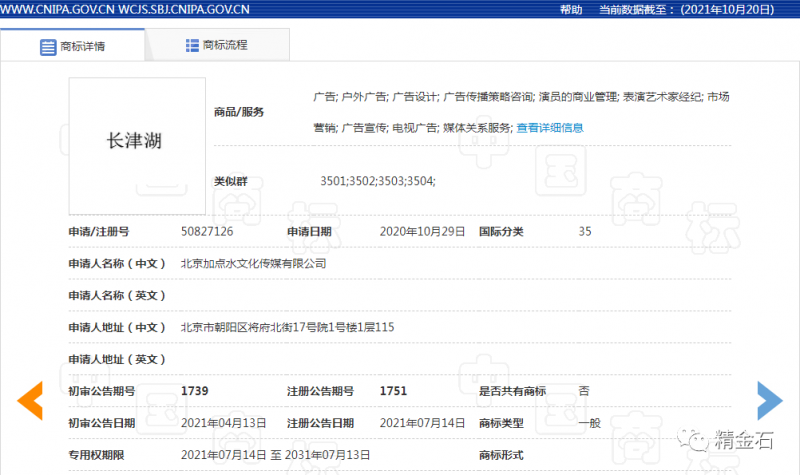Select the international class value 35

point(585,232)
